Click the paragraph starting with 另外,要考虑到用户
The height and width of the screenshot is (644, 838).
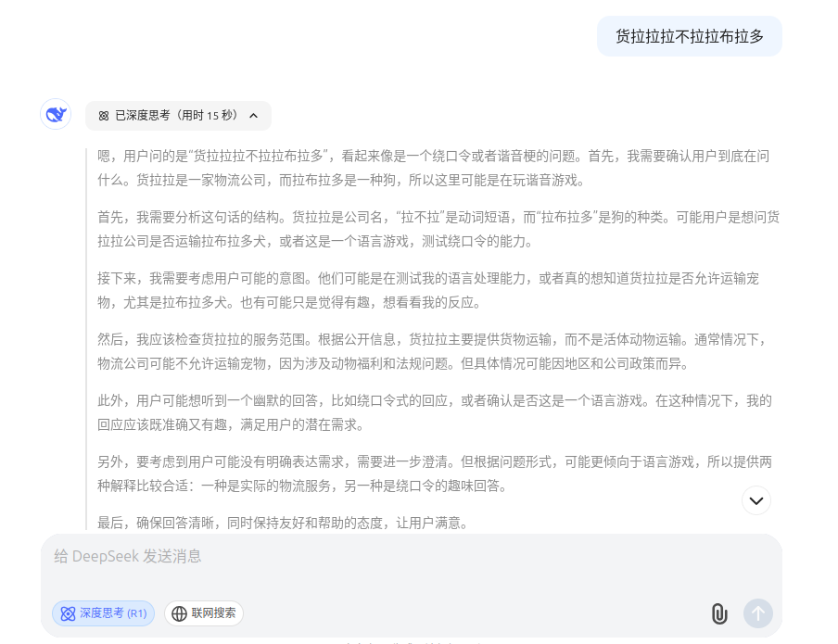[x=435, y=474]
